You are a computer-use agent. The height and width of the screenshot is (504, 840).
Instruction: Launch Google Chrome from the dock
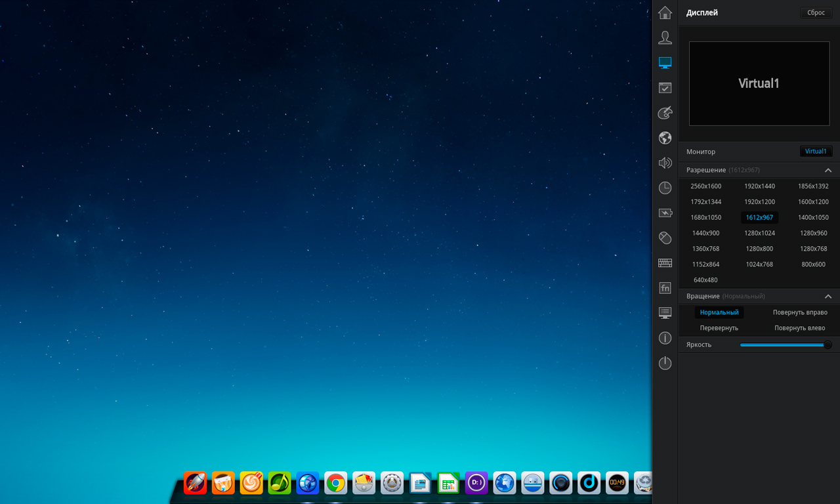click(x=336, y=484)
